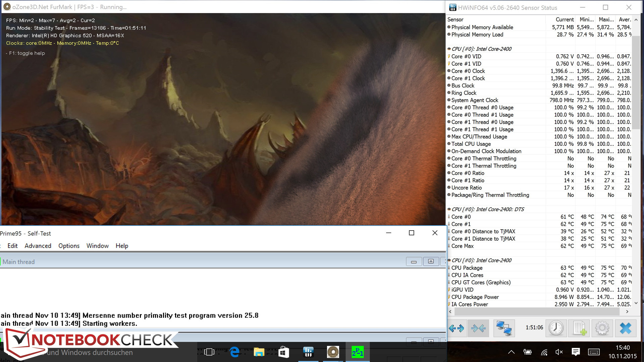
Task: Click the Microsoft Edge taskbar icon
Action: 234,352
